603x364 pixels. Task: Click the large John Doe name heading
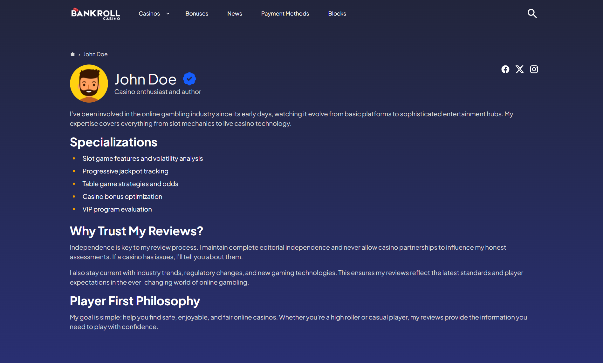(x=145, y=79)
